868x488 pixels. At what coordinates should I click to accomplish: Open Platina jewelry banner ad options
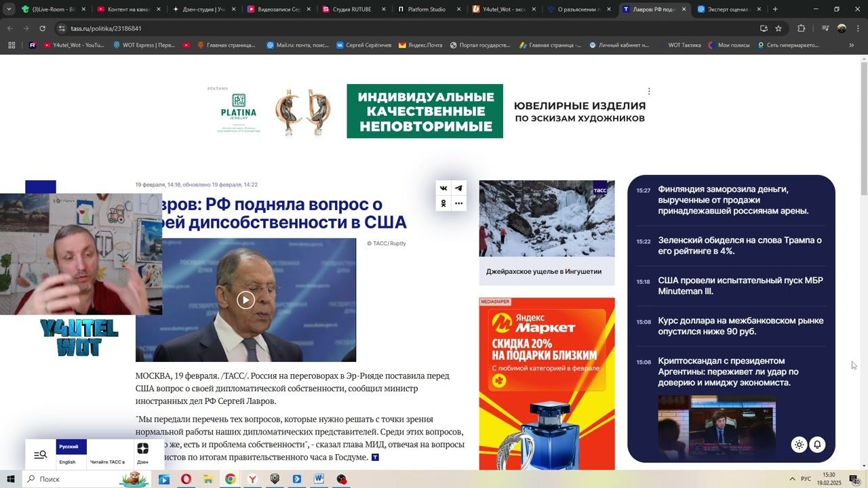click(649, 91)
